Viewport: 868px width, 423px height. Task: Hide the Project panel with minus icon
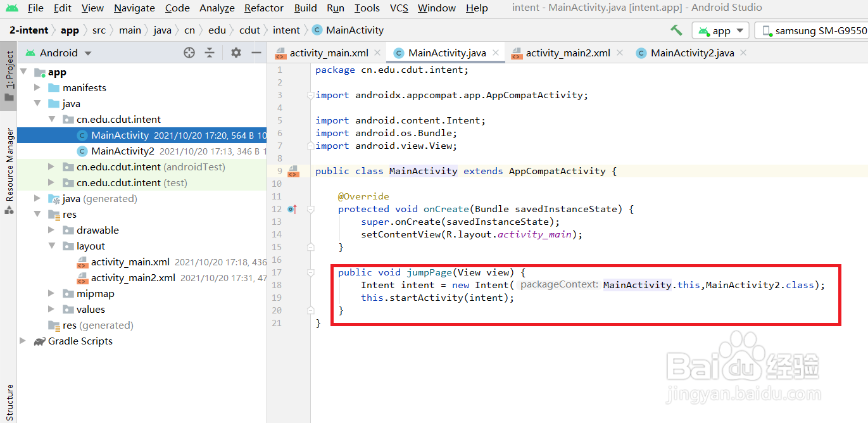[256, 53]
